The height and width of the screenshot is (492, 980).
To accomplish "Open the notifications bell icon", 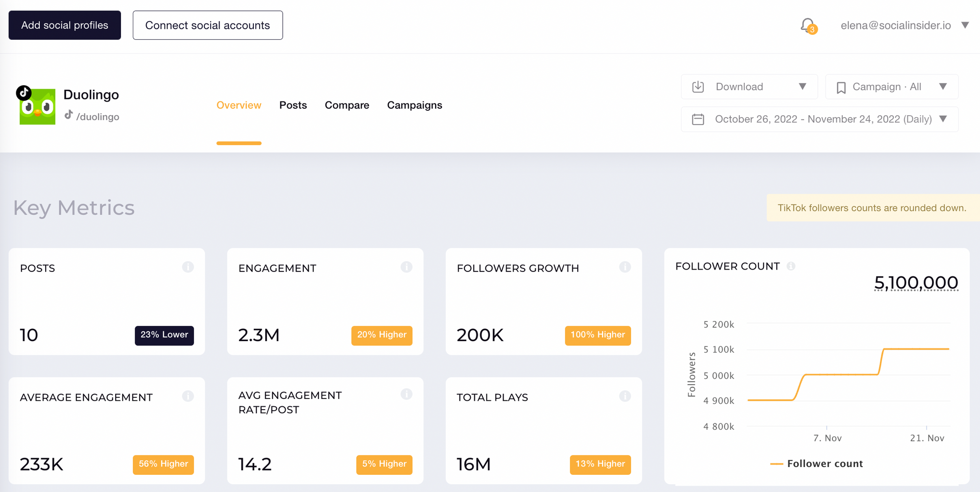I will pyautogui.click(x=808, y=25).
